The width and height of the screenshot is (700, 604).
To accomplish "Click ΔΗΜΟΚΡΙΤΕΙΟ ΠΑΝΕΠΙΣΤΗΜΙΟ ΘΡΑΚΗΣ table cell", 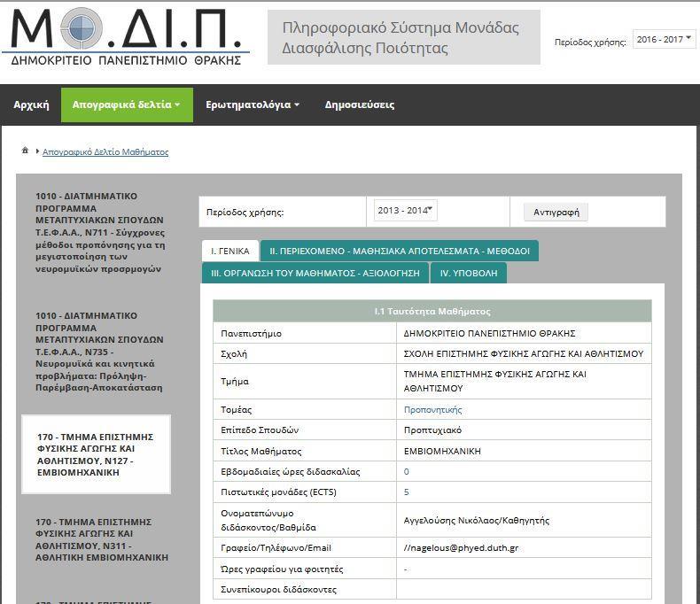I will 524,333.
